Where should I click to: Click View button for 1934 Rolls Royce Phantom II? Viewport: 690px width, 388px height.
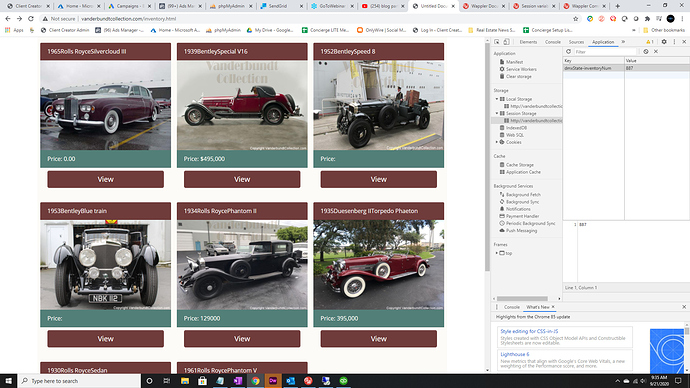tap(242, 339)
